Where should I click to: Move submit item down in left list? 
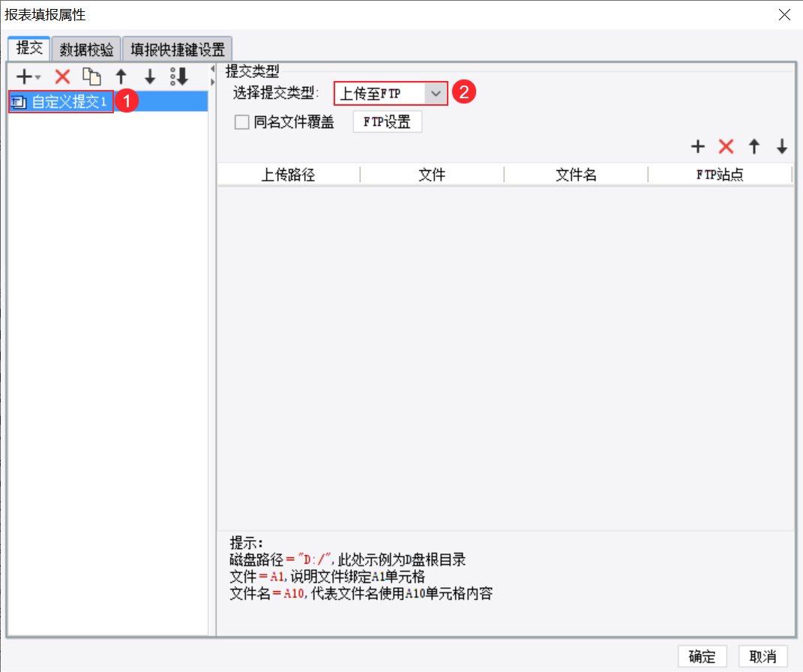[x=149, y=76]
